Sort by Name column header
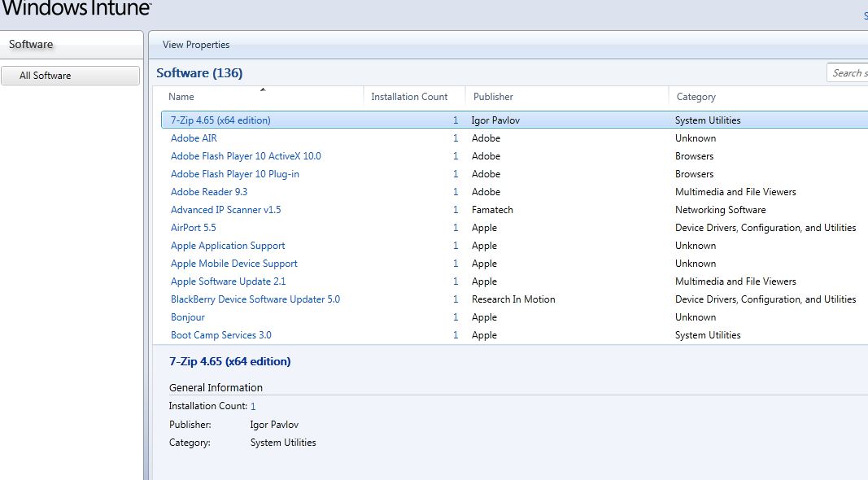This screenshot has height=480, width=868. pos(181,97)
